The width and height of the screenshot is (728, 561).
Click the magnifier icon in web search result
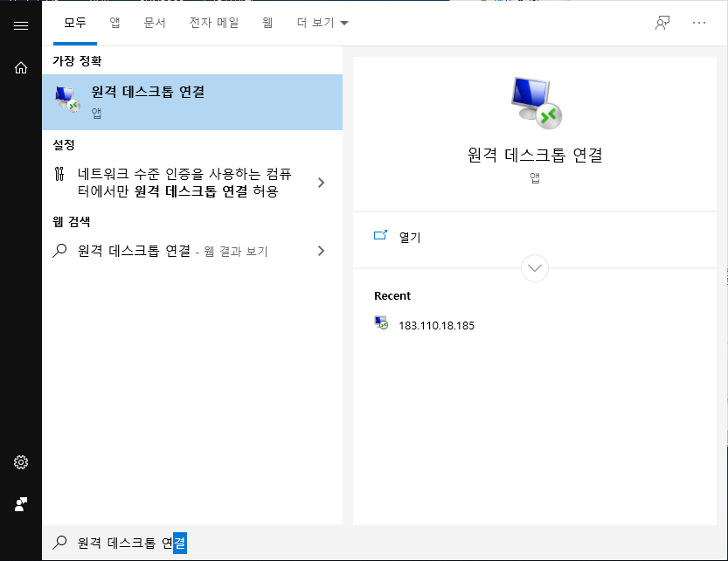tap(59, 251)
